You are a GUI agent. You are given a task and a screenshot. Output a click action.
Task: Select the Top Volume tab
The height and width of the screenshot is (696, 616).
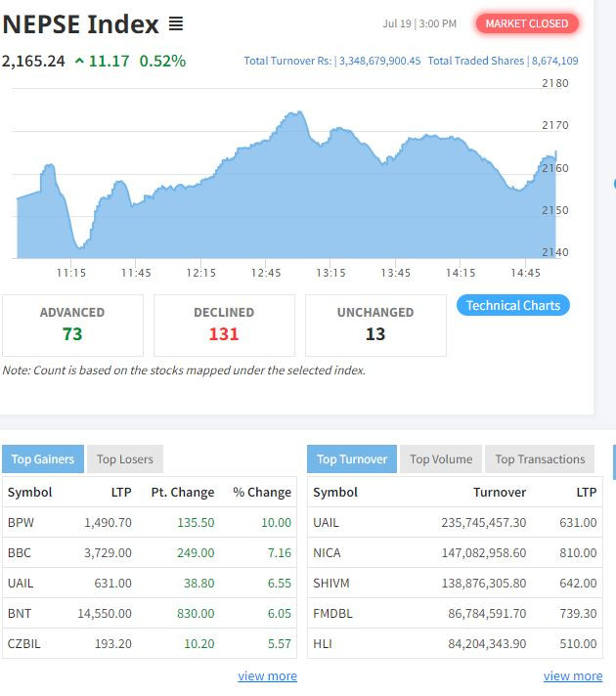click(x=441, y=459)
